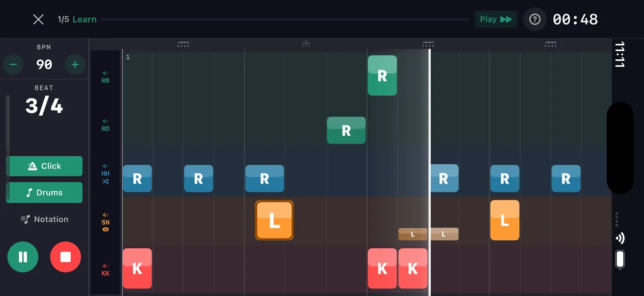Close the lesson with the X icon
Viewport: 644px width, 296px height.
coord(38,20)
